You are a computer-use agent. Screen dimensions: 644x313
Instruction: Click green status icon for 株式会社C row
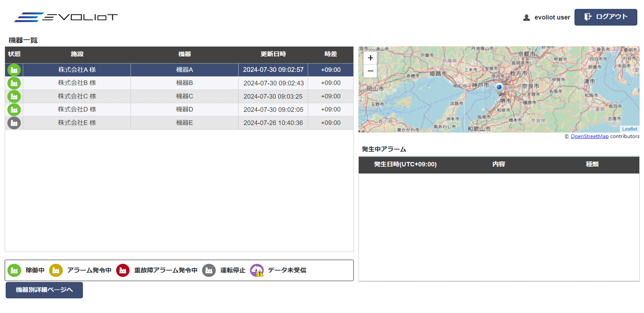tap(14, 96)
